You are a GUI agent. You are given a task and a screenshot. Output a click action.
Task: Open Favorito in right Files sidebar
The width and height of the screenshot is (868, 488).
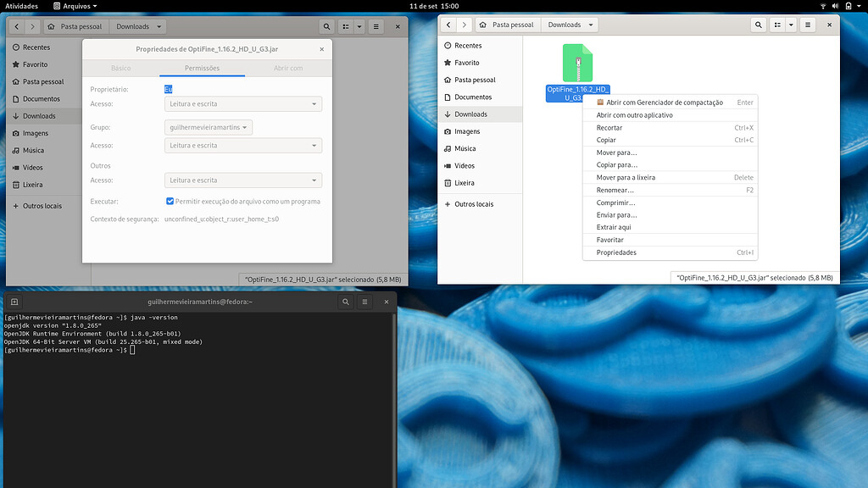coord(480,63)
